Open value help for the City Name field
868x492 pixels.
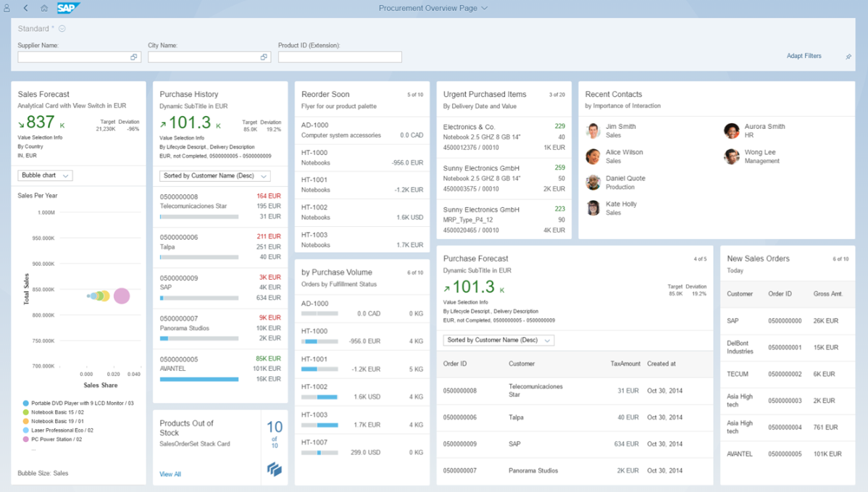(x=264, y=56)
